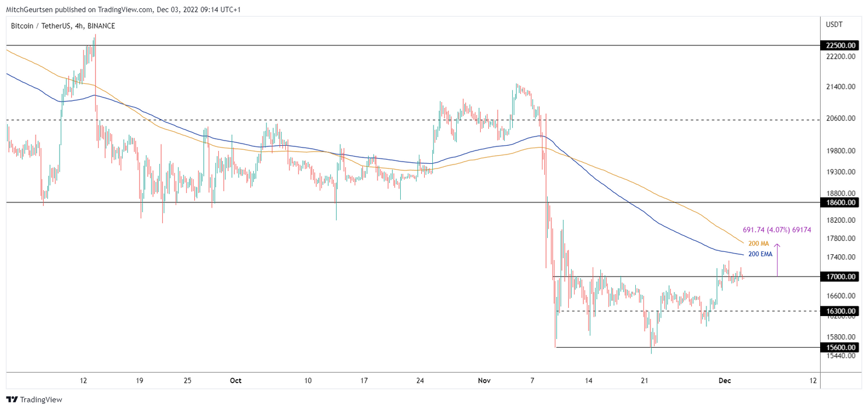
Task: Click the Nov date axis label
Action: pos(484,380)
